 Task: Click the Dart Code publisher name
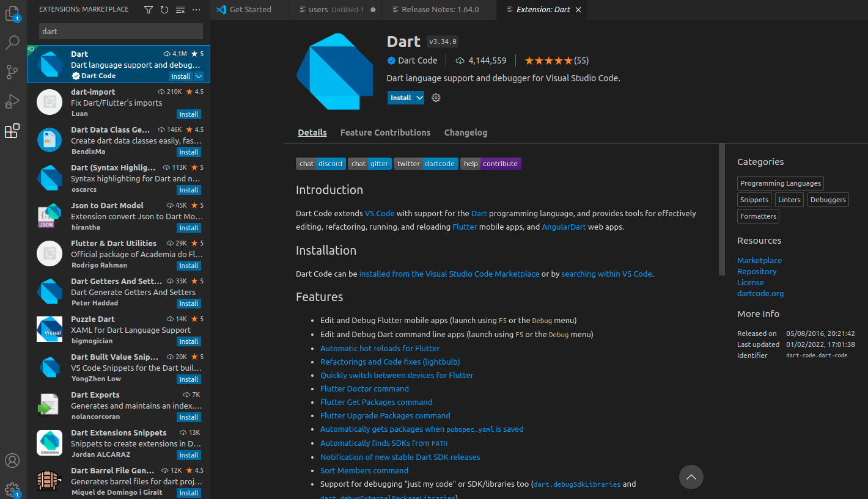pyautogui.click(x=417, y=60)
